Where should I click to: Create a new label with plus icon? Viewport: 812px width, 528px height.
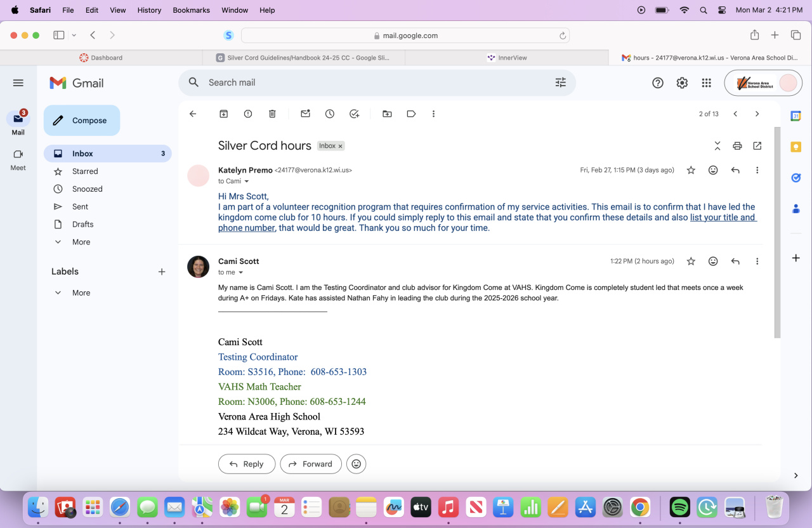click(162, 272)
